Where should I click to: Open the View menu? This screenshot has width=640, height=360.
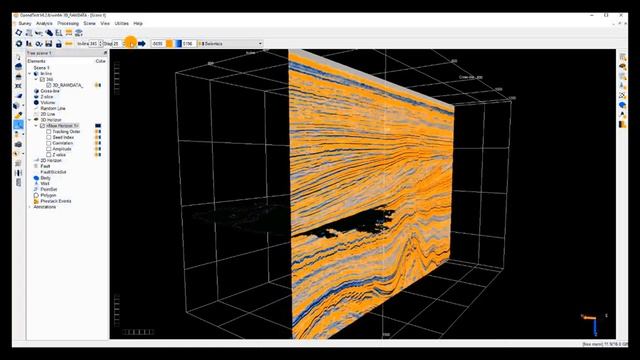pyautogui.click(x=105, y=24)
